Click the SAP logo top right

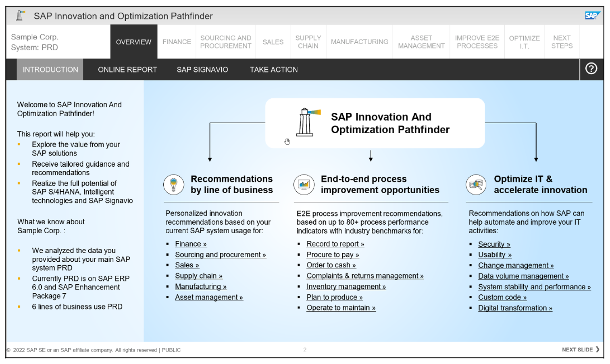(x=592, y=15)
